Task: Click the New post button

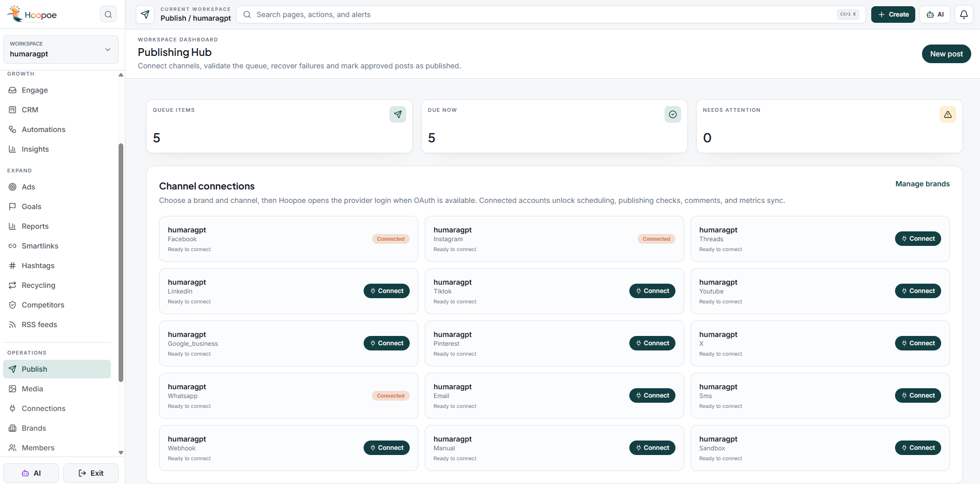Action: click(946, 54)
